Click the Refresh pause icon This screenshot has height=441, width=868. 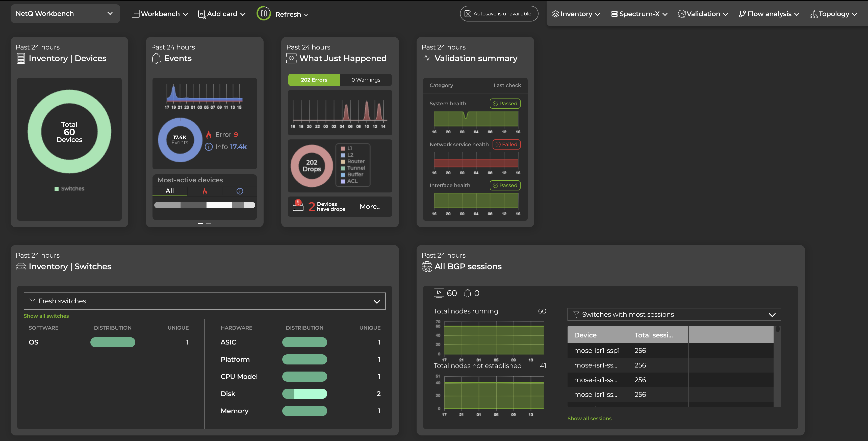click(264, 13)
